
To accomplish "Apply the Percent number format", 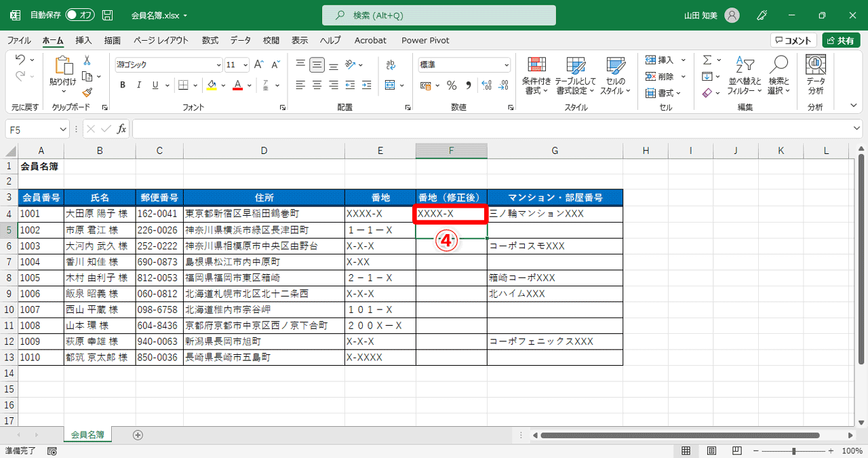I will [x=451, y=85].
